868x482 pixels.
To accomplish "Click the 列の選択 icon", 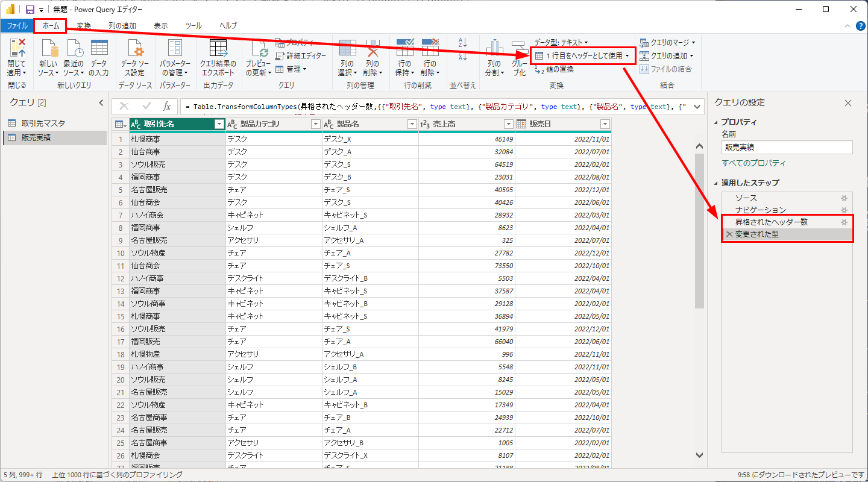I will coord(347,48).
